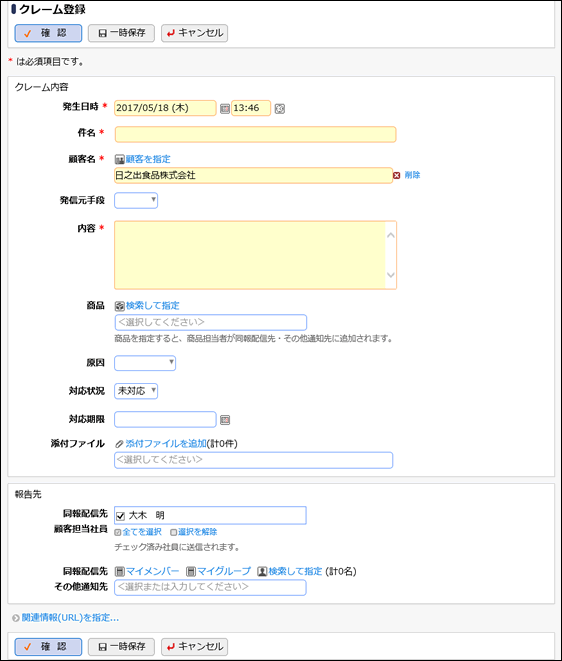Open the 対応状況 未対応 dropdown
Screen dimensions: 562x661
[136, 391]
